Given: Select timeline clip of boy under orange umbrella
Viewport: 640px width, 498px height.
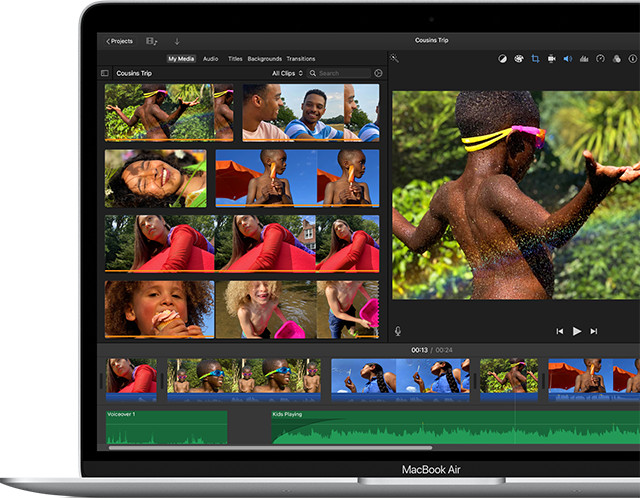Looking at the screenshot, I should click(x=594, y=380).
